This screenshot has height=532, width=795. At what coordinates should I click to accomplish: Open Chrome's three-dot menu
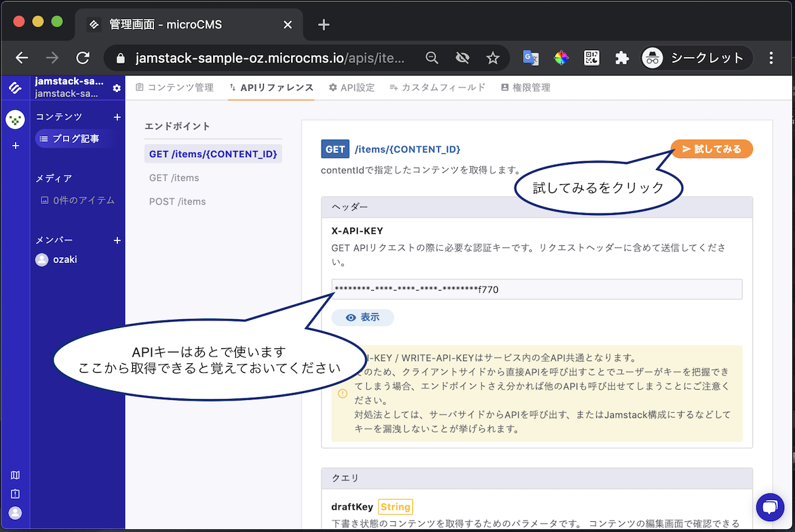click(771, 58)
